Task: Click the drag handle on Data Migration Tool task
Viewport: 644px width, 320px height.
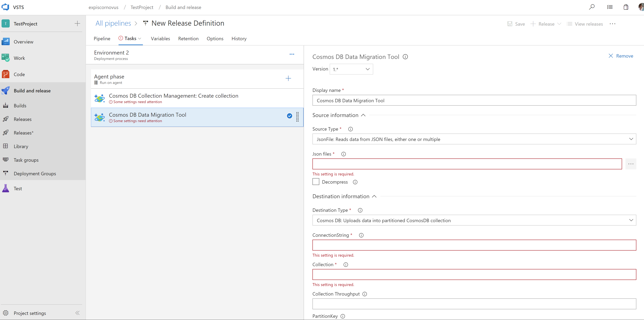Action: click(x=298, y=117)
